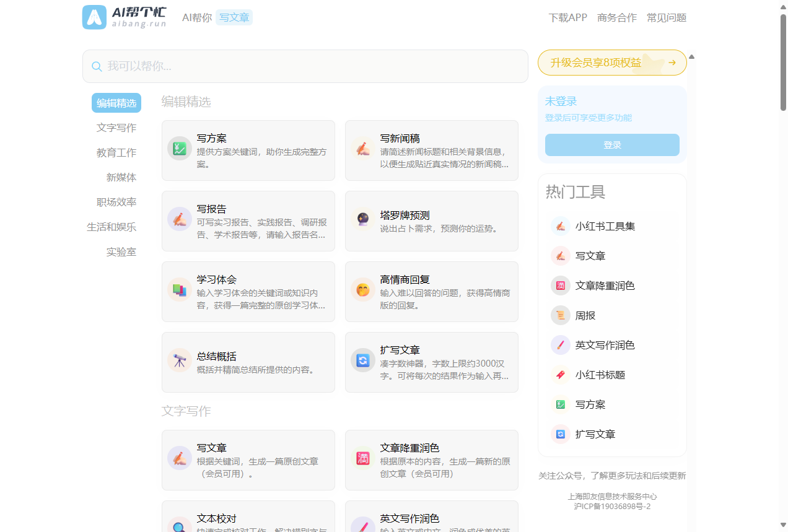Select 新媒体 in the left category list
The height and width of the screenshot is (532, 788).
point(121,177)
